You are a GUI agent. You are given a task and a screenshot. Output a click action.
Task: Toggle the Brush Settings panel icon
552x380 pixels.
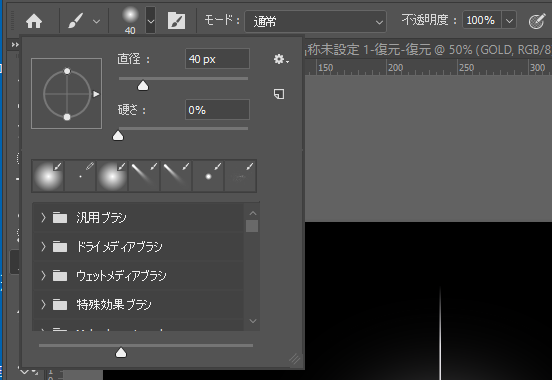pos(176,21)
